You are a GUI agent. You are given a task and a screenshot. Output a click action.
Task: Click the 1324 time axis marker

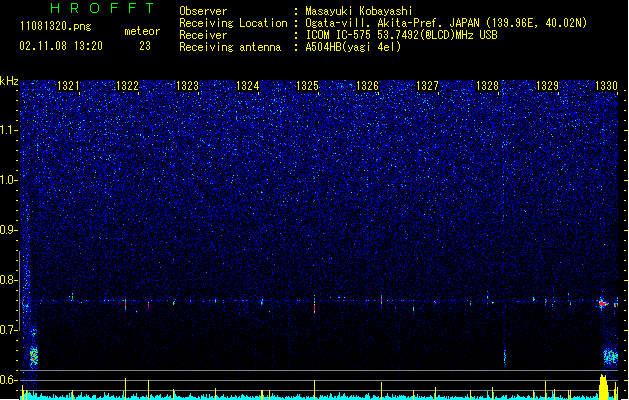point(248,85)
